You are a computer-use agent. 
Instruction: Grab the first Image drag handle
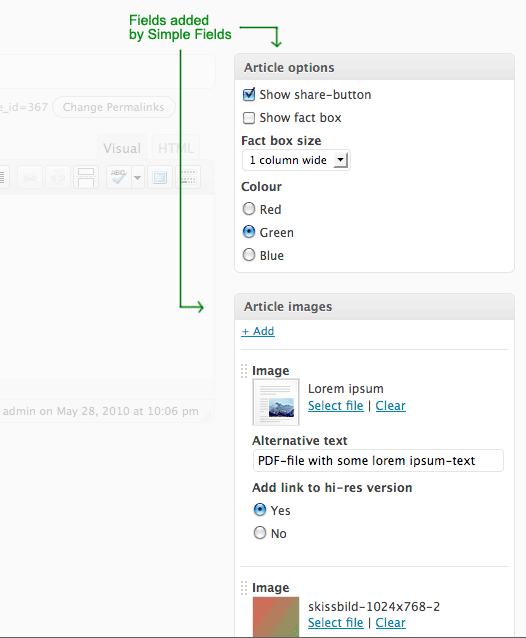tap(244, 371)
